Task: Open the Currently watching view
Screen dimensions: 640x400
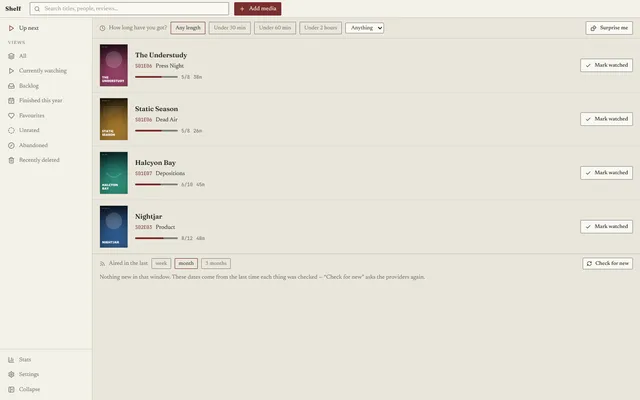Action: [46, 71]
